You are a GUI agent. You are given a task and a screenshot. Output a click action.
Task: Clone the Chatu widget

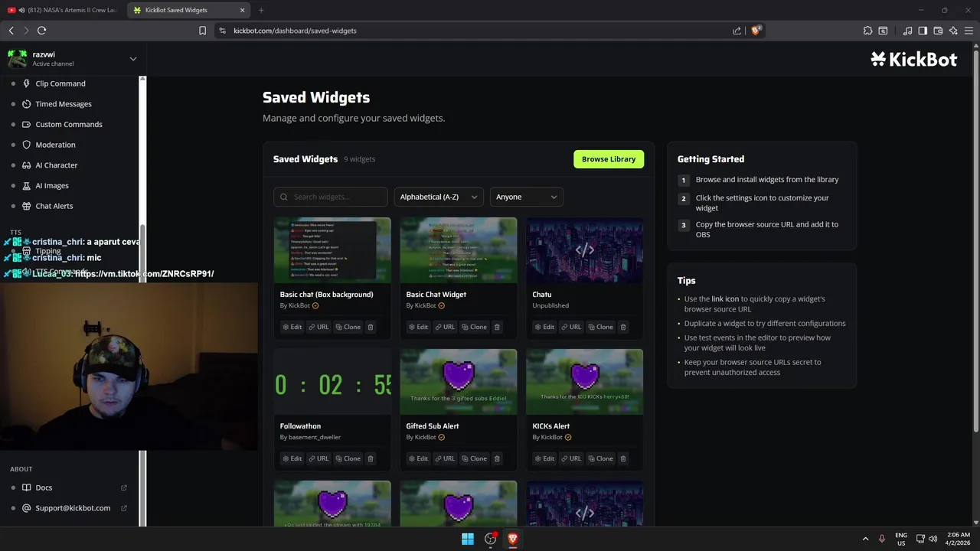pos(601,327)
